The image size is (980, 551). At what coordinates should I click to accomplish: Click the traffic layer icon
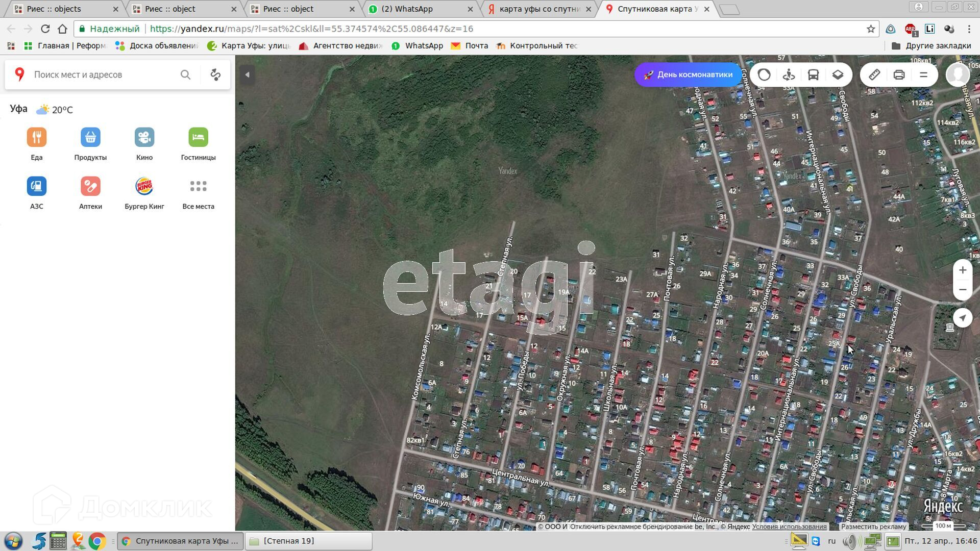tap(764, 75)
